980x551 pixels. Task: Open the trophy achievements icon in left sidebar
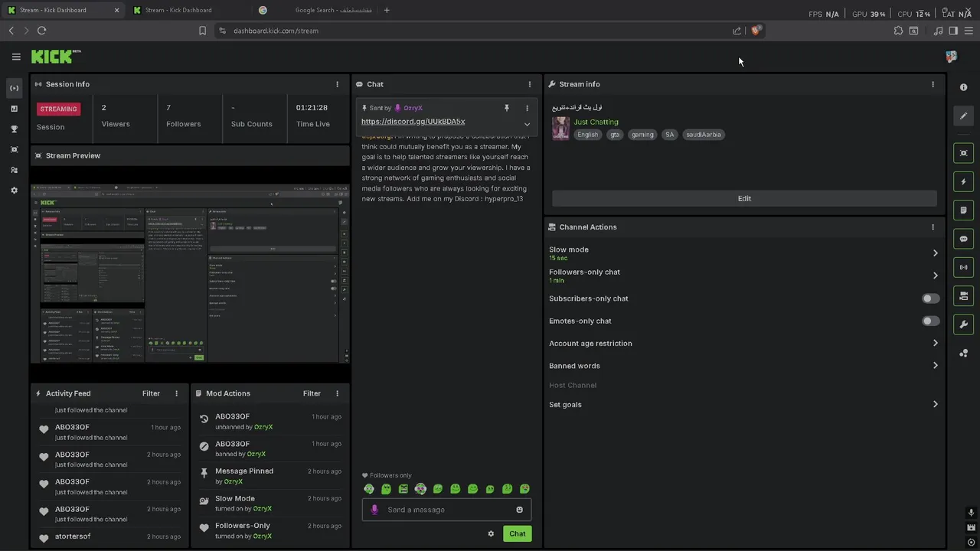tap(14, 129)
